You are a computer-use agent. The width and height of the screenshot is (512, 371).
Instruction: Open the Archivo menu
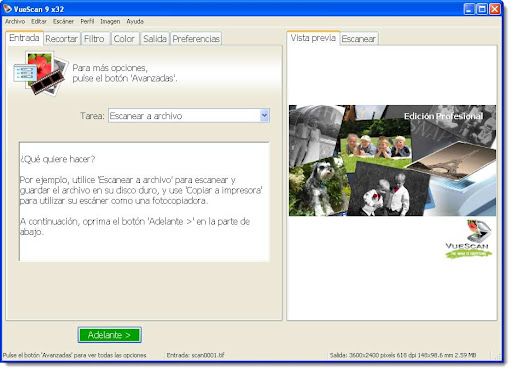pyautogui.click(x=15, y=21)
